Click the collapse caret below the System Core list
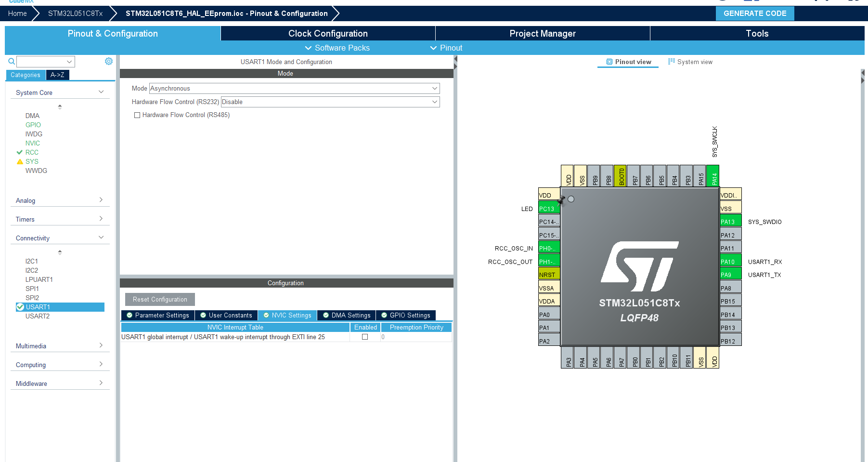868x462 pixels. (60, 107)
